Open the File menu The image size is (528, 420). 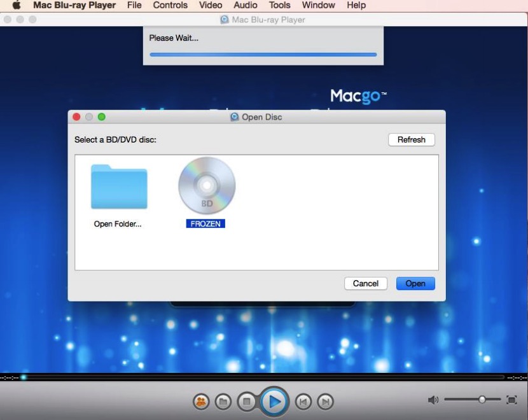134,5
